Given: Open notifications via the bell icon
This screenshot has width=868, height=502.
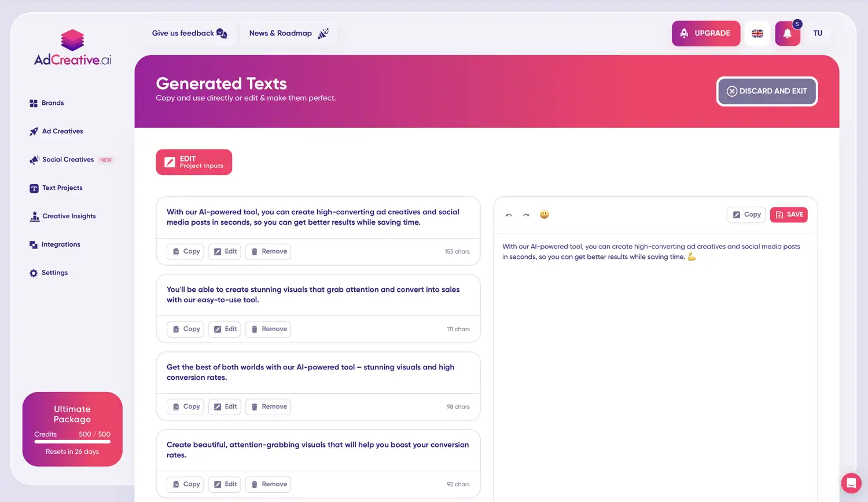Looking at the screenshot, I should [x=787, y=33].
